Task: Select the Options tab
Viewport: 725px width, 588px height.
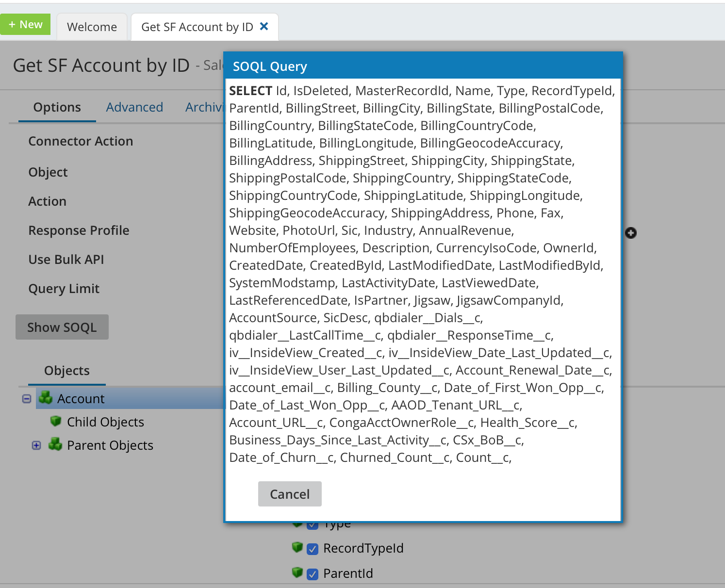Action: click(57, 107)
